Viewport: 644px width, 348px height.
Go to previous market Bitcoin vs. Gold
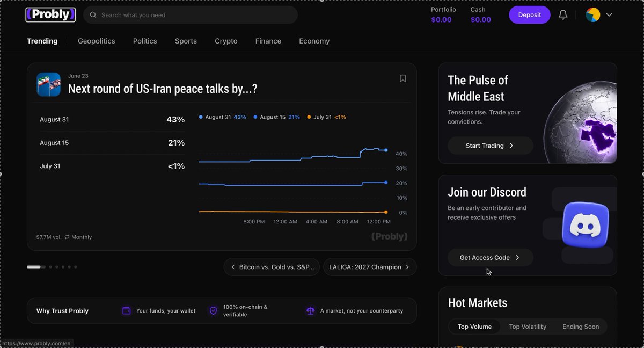pos(272,267)
